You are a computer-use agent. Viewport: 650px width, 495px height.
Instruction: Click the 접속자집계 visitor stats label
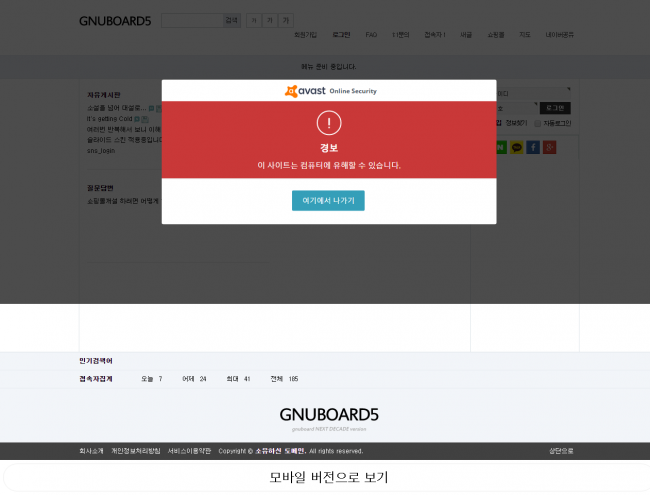(x=96, y=379)
